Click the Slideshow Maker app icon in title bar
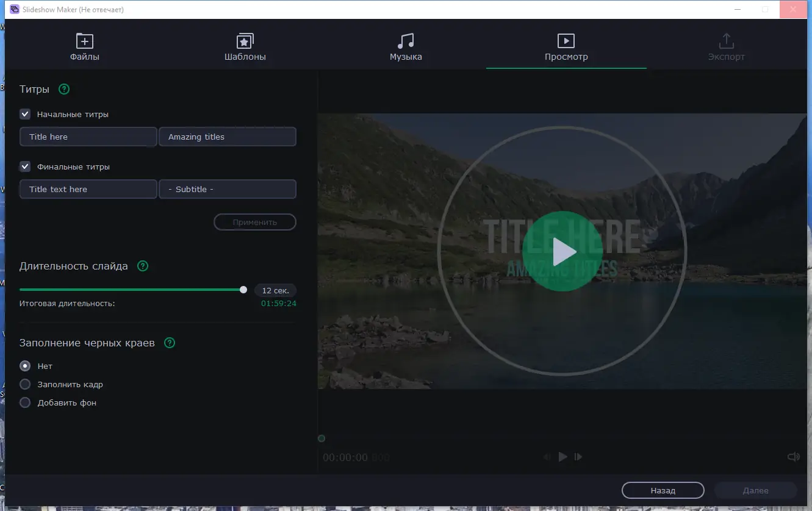The width and height of the screenshot is (812, 511). (x=15, y=10)
